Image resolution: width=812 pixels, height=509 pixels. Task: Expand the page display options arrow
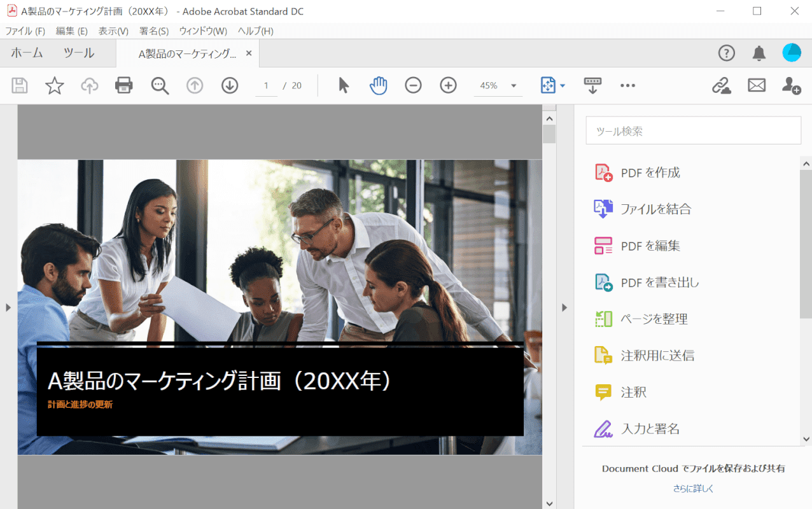point(563,86)
